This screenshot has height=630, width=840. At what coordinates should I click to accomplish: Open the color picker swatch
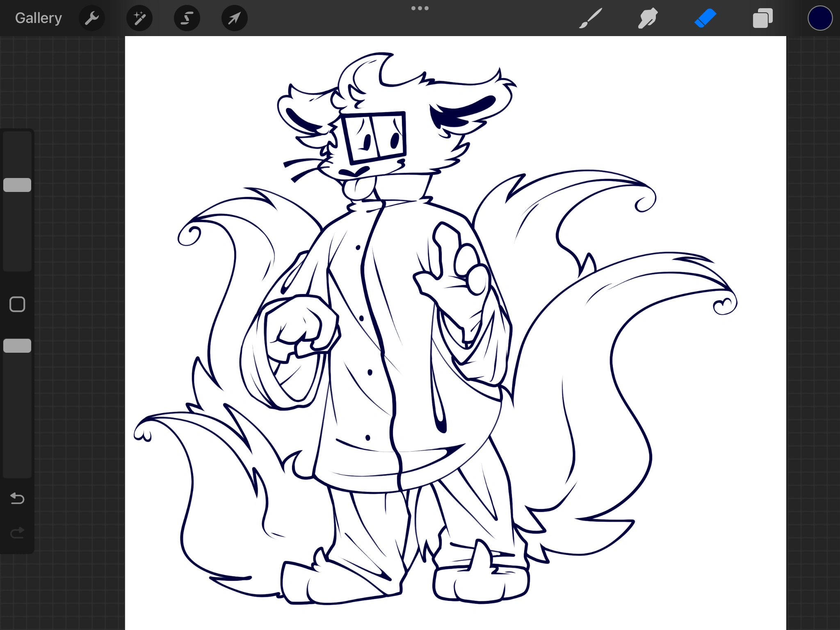819,18
